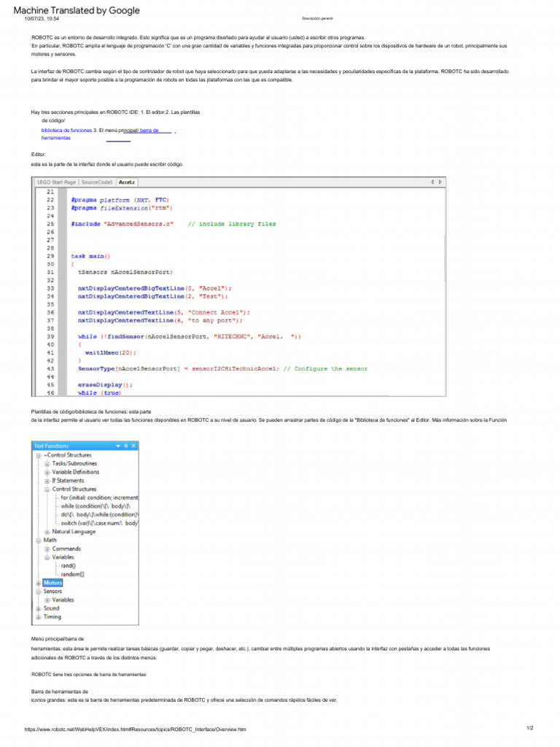Click the 'tSensors nAccelSensorPort;' line
Viewport: 560px width, 747px height.
click(x=125, y=273)
